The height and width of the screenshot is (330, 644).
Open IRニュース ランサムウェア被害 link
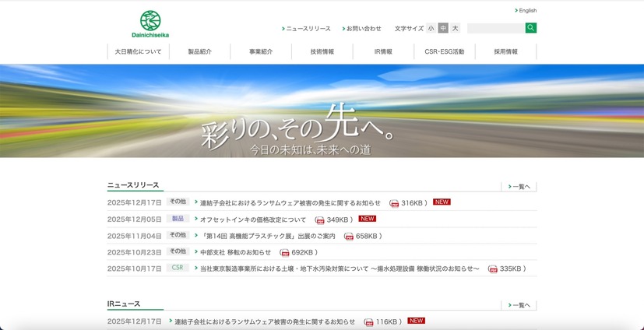click(x=265, y=321)
